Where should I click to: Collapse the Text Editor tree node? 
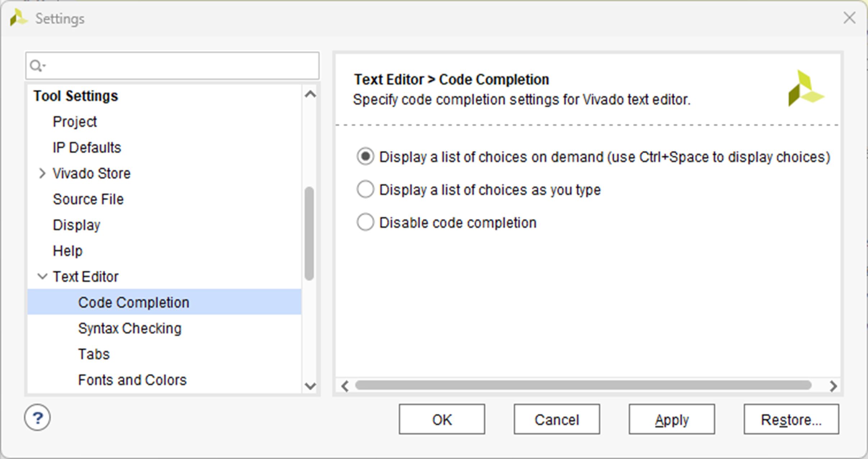click(x=42, y=277)
